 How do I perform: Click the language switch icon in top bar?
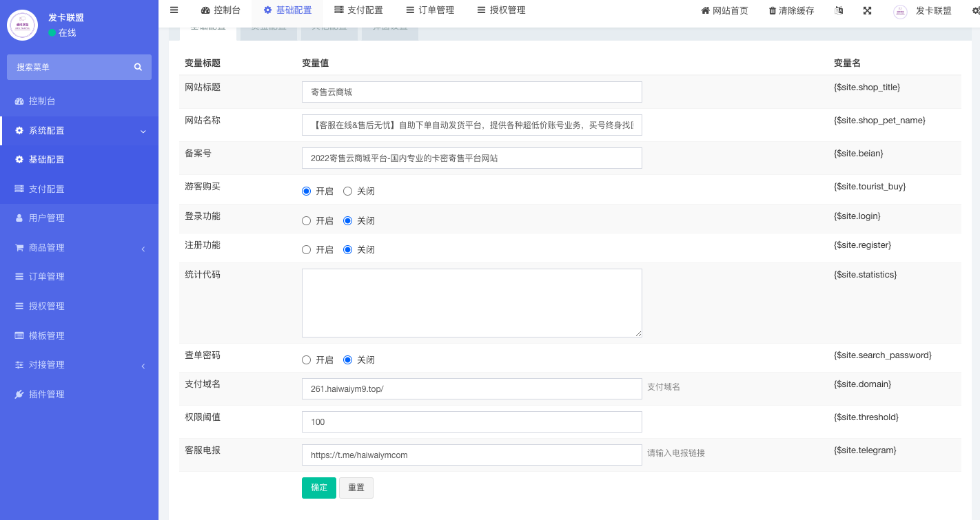tap(839, 10)
